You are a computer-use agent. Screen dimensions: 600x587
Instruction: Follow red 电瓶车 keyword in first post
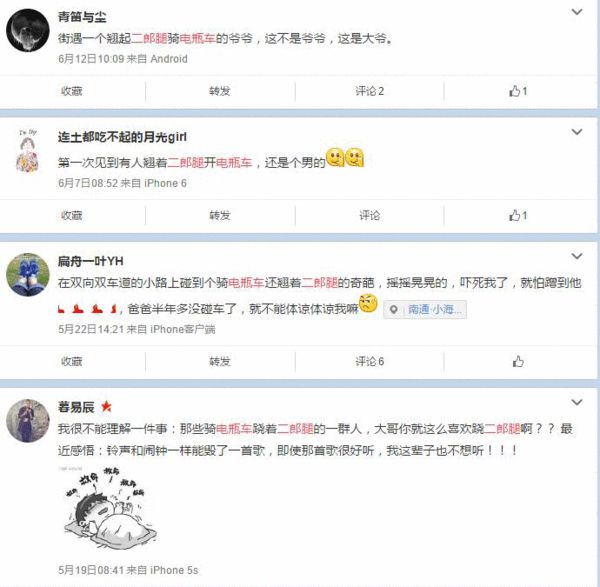click(x=197, y=38)
